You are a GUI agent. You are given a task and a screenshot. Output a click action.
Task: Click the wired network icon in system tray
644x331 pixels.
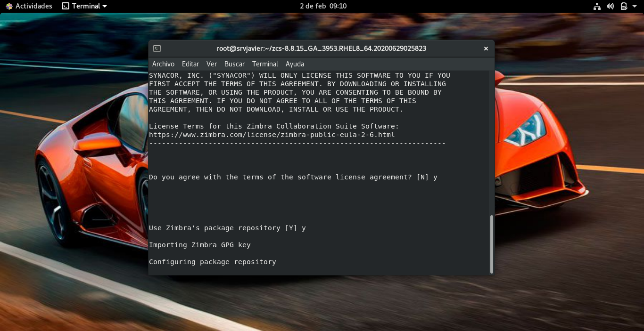597,6
